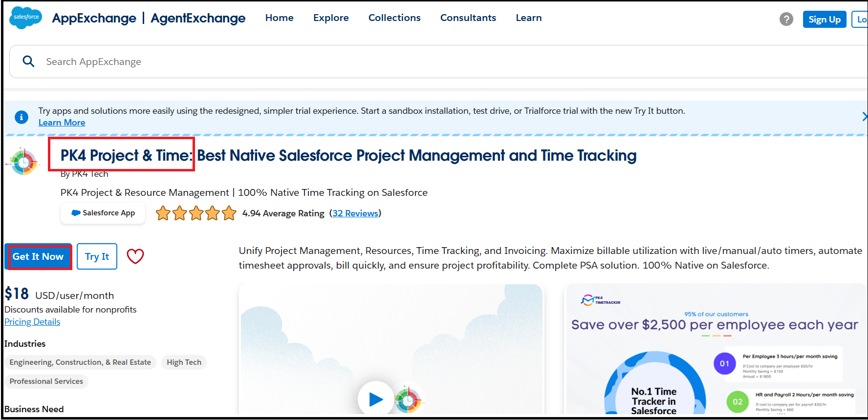Open the Pricing Details link
The height and width of the screenshot is (420, 868).
tap(32, 322)
